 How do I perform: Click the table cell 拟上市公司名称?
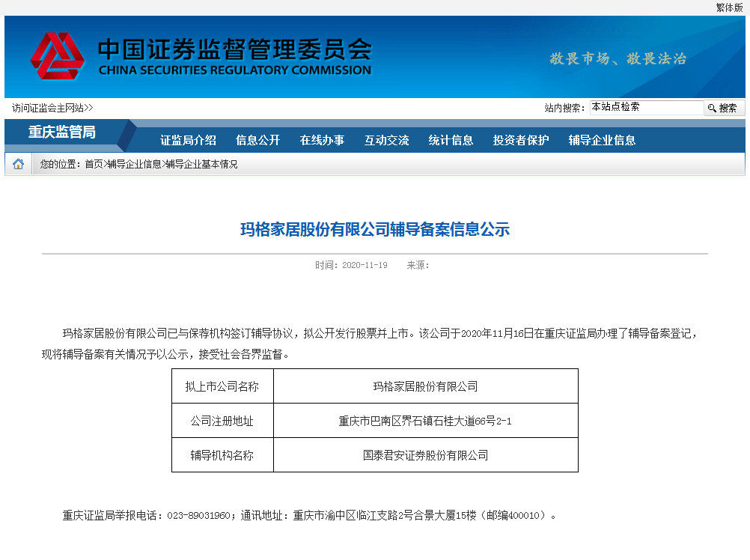(222, 386)
